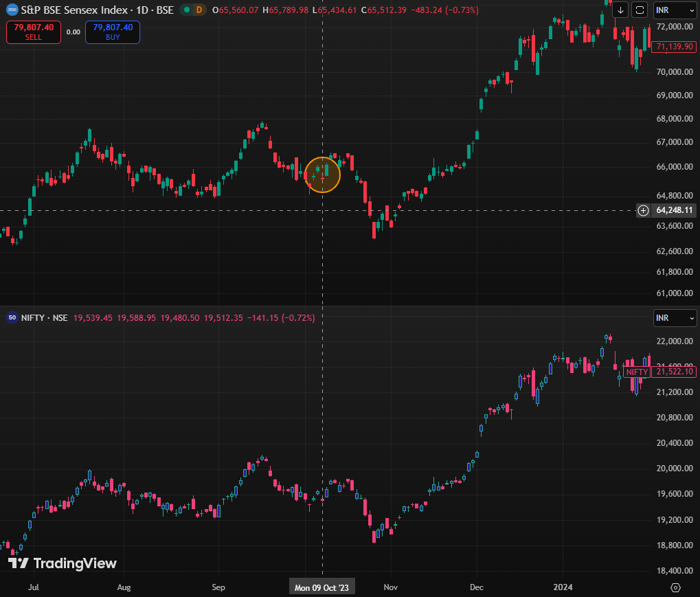Click the TradingView logo

click(63, 563)
